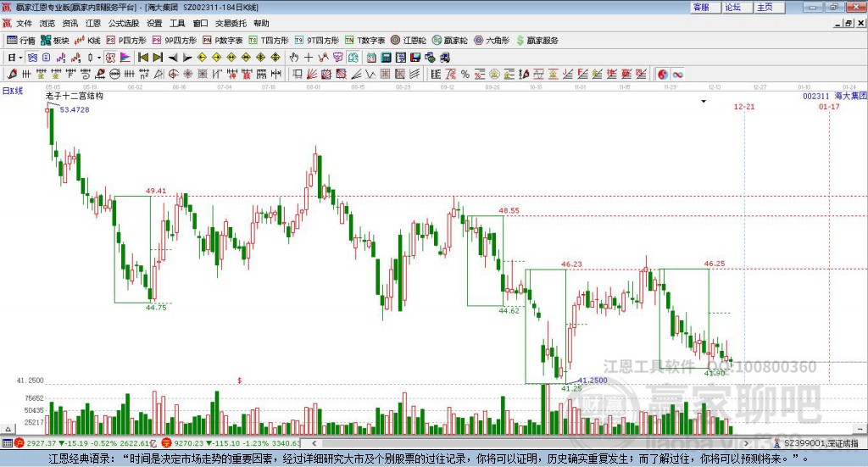Click the 主页 homepage button

[x=770, y=7]
